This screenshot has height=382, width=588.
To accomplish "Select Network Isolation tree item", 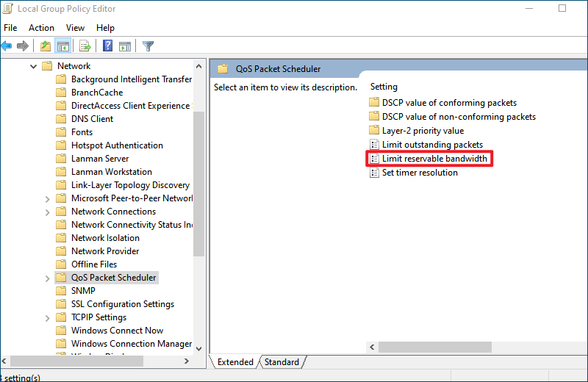I will pos(105,238).
